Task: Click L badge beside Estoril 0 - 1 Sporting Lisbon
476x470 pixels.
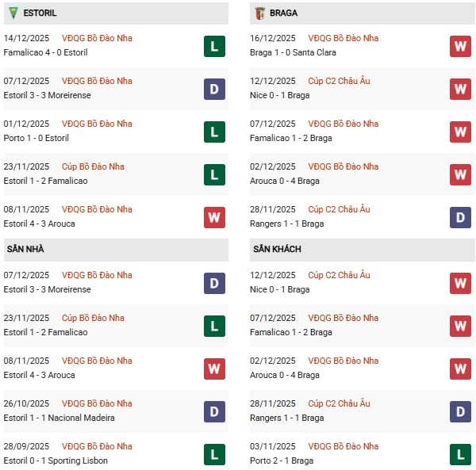Action: tap(214, 454)
